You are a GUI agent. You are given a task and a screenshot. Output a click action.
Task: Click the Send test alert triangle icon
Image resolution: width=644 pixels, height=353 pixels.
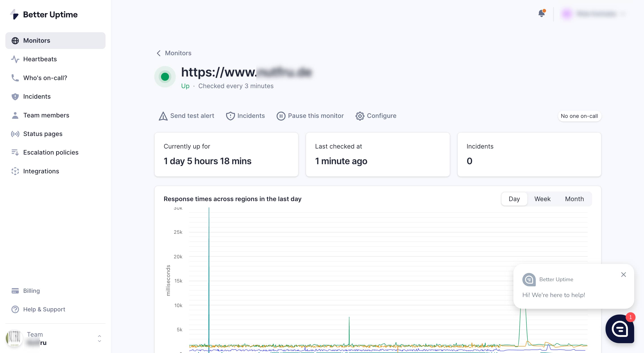coord(163,116)
